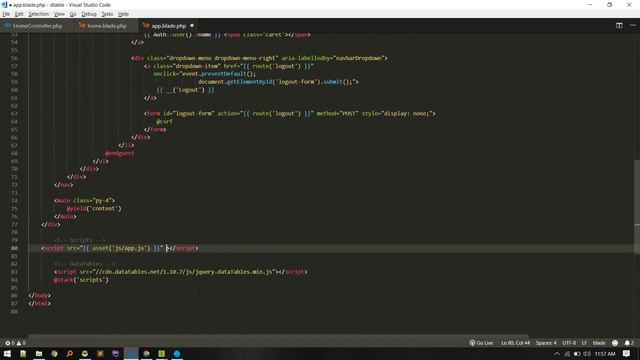Click the VS Code logo in the title bar

point(4,5)
